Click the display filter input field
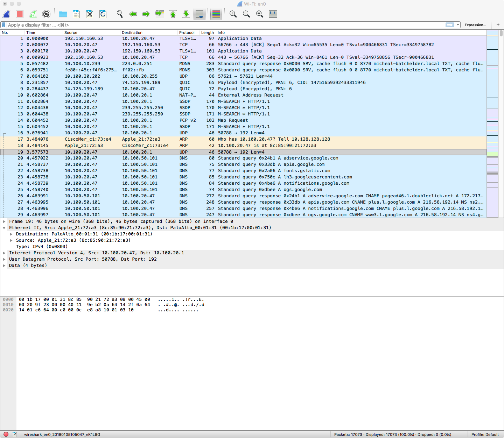Screen dimensions: 504x438 click(x=226, y=25)
